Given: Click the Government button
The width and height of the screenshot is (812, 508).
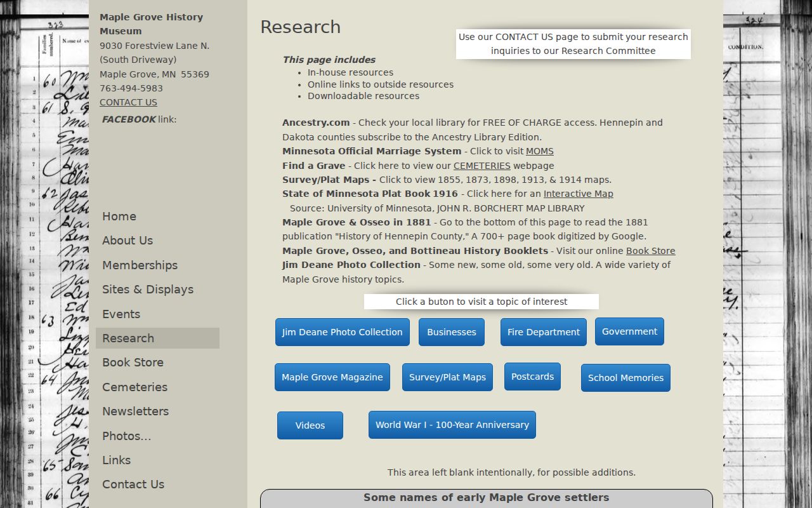Looking at the screenshot, I should (x=629, y=331).
